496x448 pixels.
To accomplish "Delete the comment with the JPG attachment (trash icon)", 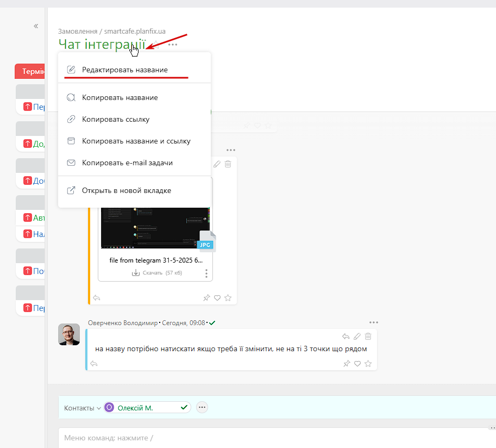I will (x=228, y=164).
